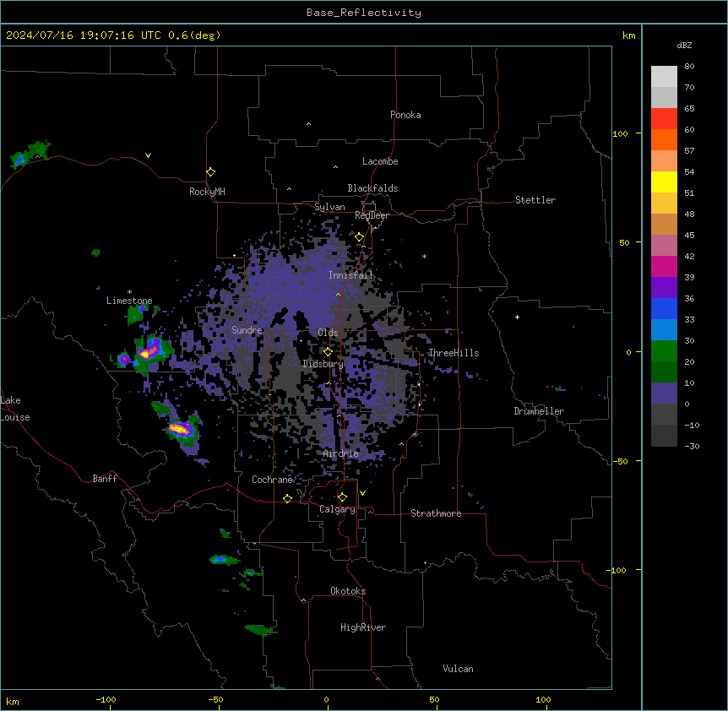Pick the blue swatch between 36 and 33
This screenshot has width=728, height=711.
[664, 308]
